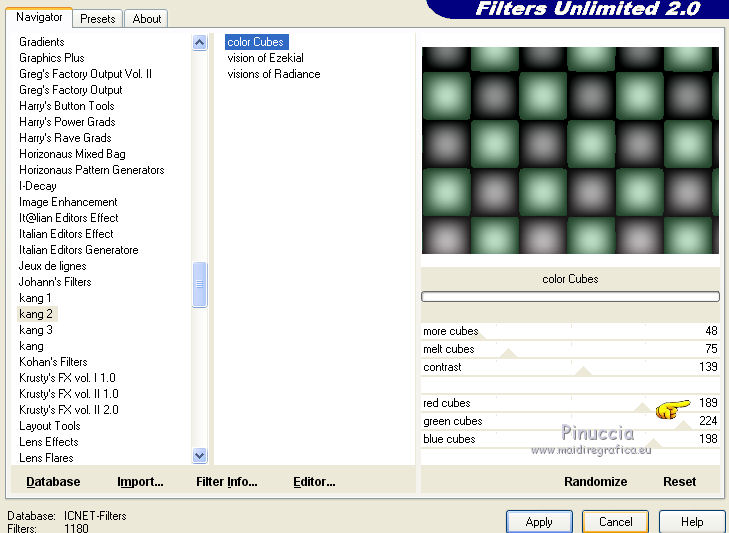The width and height of the screenshot is (729, 533).
Task: Click the blue cubes slider
Action: tap(570, 439)
